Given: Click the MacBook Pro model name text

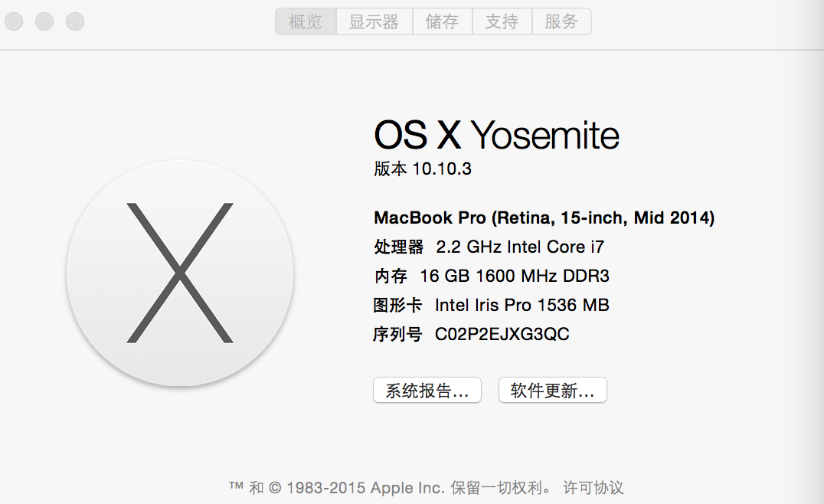Looking at the screenshot, I should pos(544,218).
